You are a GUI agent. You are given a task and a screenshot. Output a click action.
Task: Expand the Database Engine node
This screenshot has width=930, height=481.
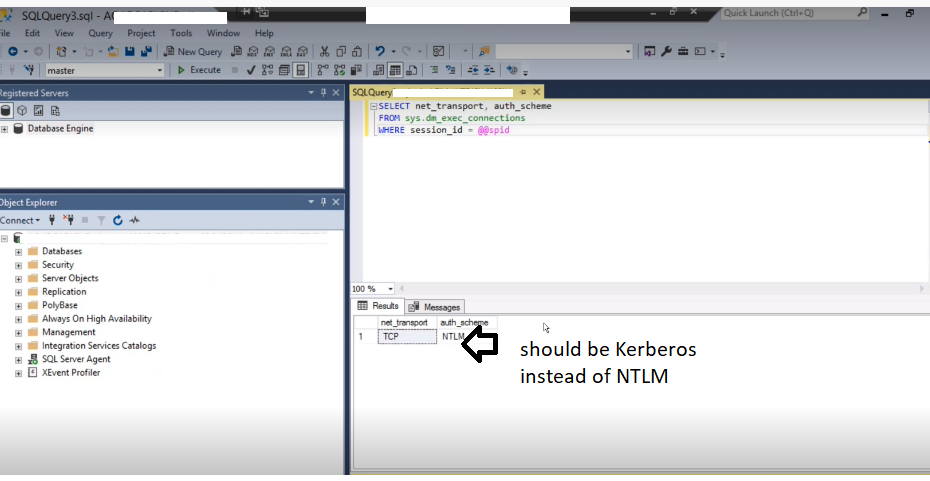[4, 129]
